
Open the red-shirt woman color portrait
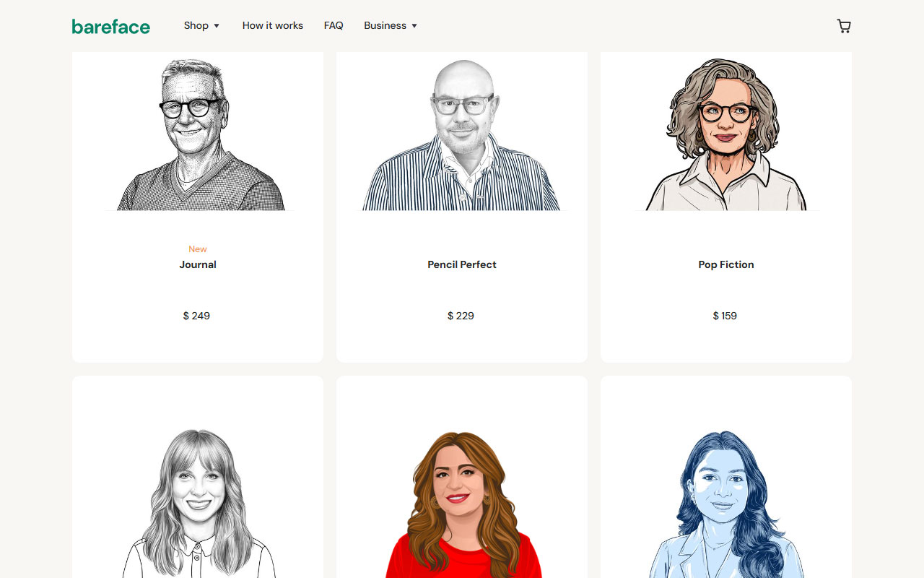[x=462, y=504]
